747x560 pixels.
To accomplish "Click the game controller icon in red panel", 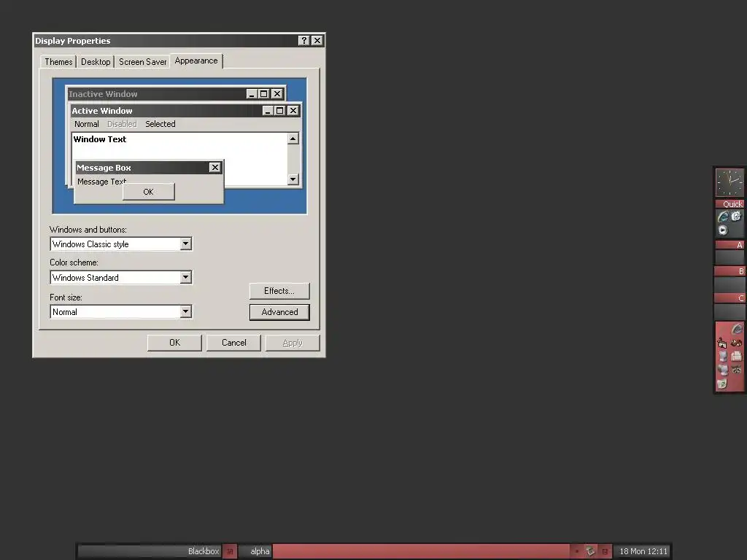I will coord(737,342).
